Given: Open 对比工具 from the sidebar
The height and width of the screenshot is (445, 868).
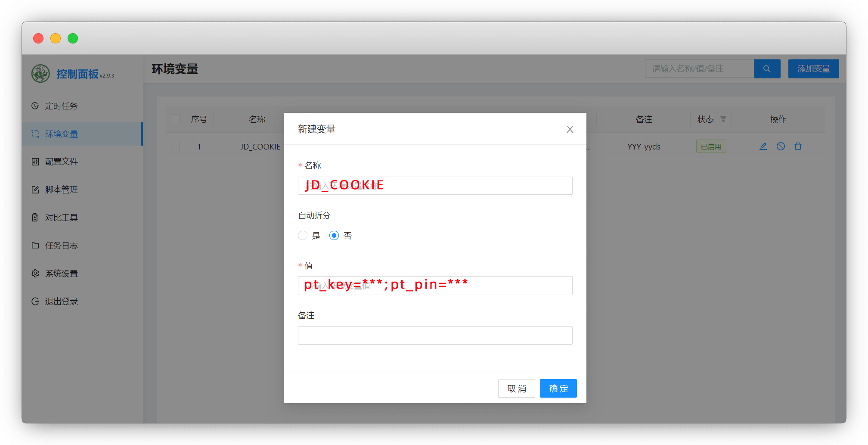Looking at the screenshot, I should [61, 218].
